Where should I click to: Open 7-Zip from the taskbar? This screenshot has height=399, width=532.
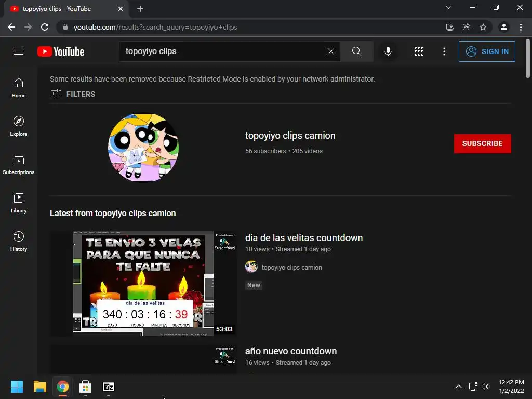click(x=109, y=387)
